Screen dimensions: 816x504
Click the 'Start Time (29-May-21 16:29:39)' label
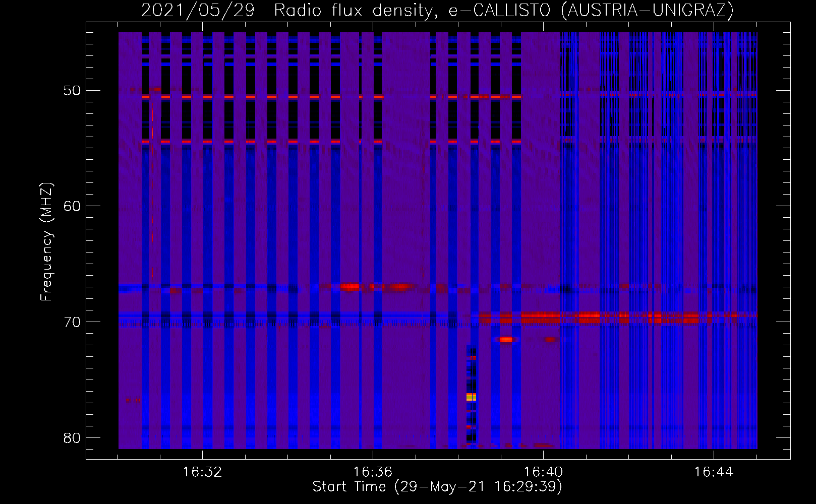coord(437,487)
